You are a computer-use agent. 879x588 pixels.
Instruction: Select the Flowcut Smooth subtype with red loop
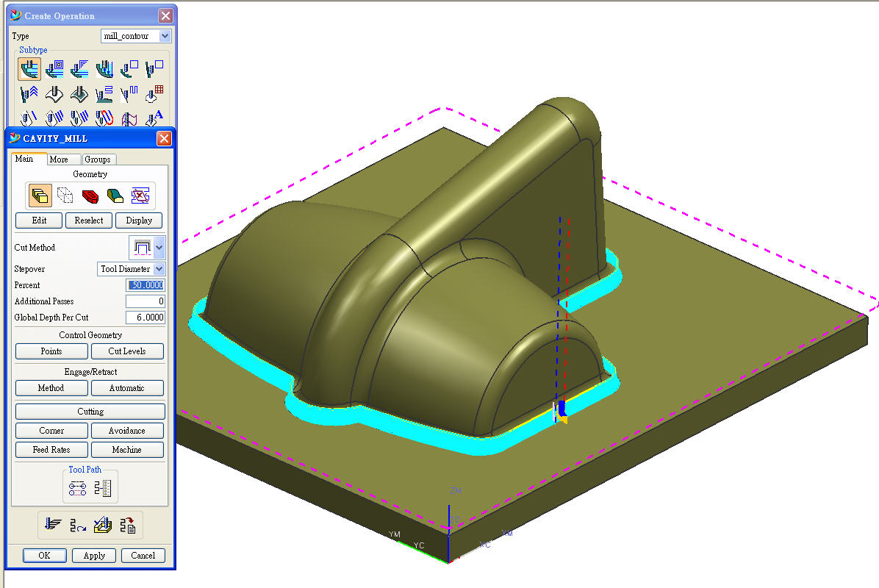tap(104, 118)
